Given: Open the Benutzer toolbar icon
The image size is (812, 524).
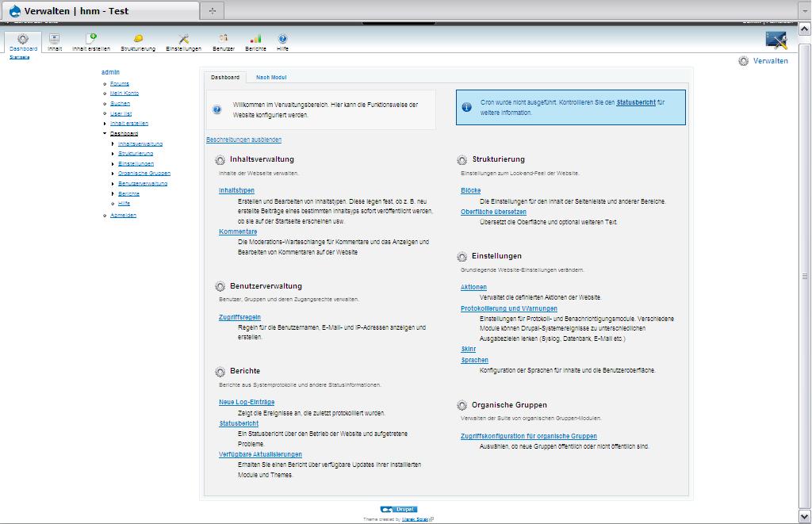Looking at the screenshot, I should (x=224, y=38).
